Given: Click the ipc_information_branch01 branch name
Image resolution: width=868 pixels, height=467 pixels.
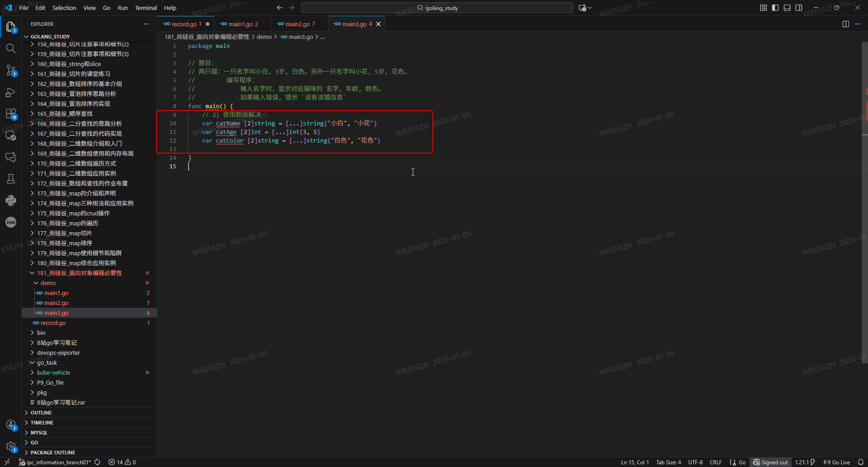Looking at the screenshot, I should [x=55, y=462].
